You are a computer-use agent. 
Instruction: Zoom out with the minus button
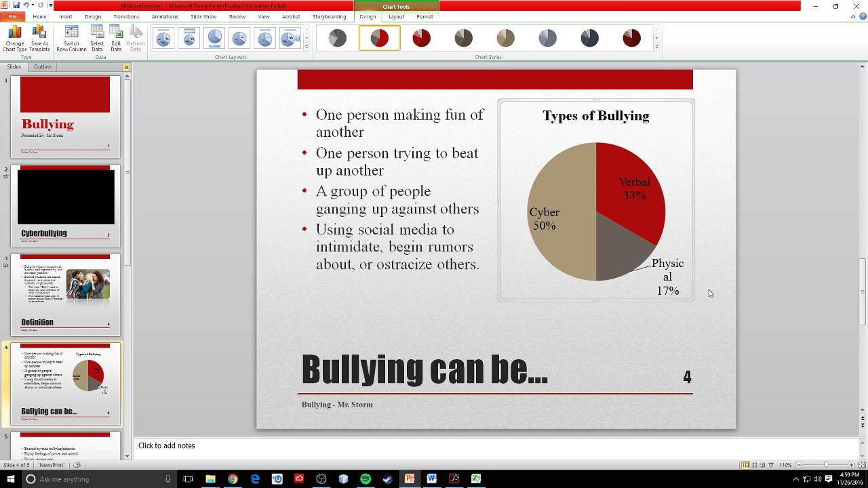click(799, 465)
